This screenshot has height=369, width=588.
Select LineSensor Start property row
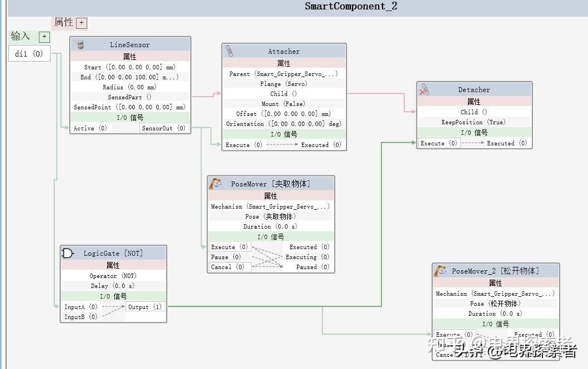(130, 67)
